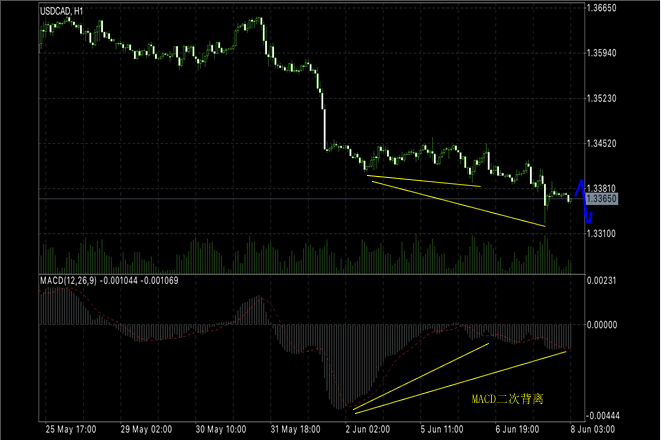Click the 30 May 10:00 time label
The width and height of the screenshot is (661, 440).
221,429
